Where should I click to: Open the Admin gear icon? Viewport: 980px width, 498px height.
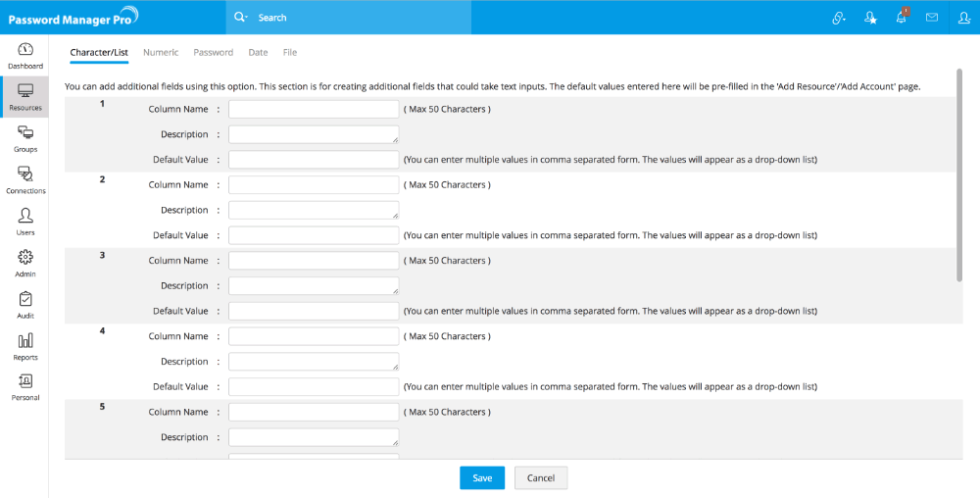tap(25, 262)
